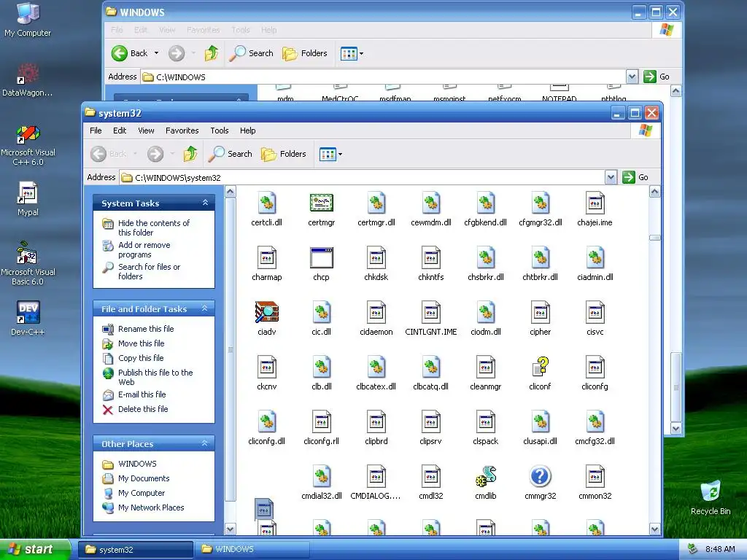747x560 pixels.
Task: Click Go button in system32 address bar
Action: pyautogui.click(x=636, y=177)
